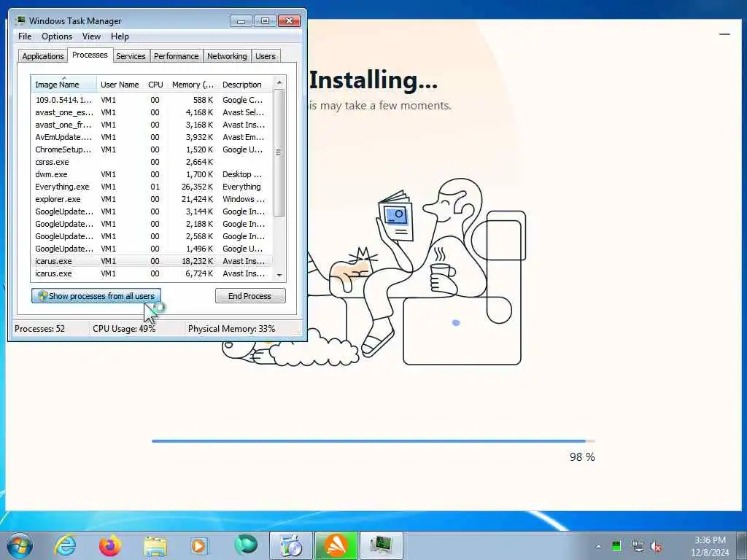Select the avast_one_es... process
Image resolution: width=747 pixels, height=560 pixels.
(x=152, y=112)
